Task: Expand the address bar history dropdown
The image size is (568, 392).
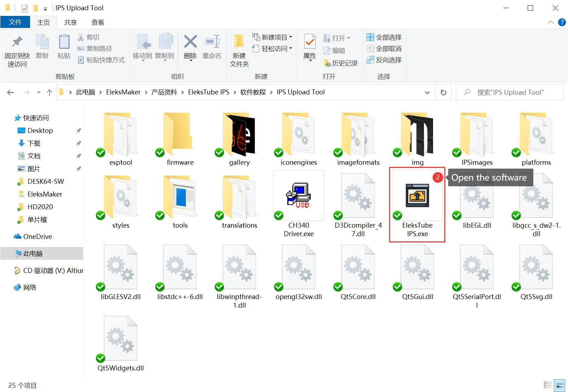Action: coord(427,93)
